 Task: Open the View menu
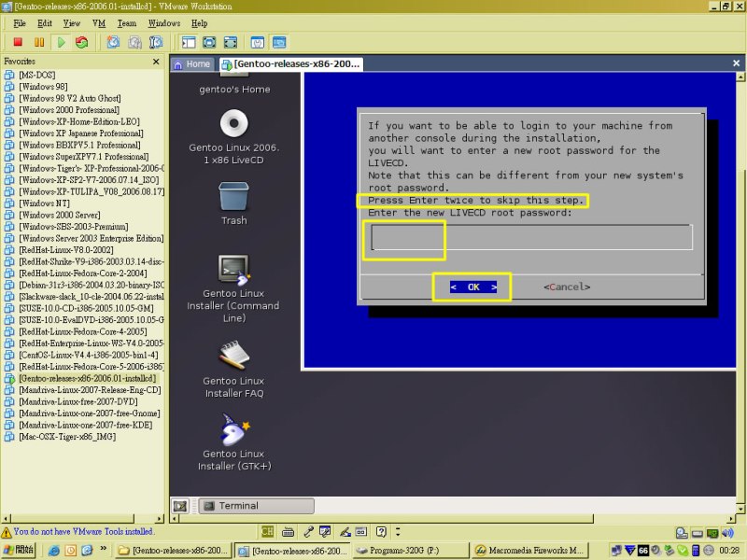[x=72, y=23]
